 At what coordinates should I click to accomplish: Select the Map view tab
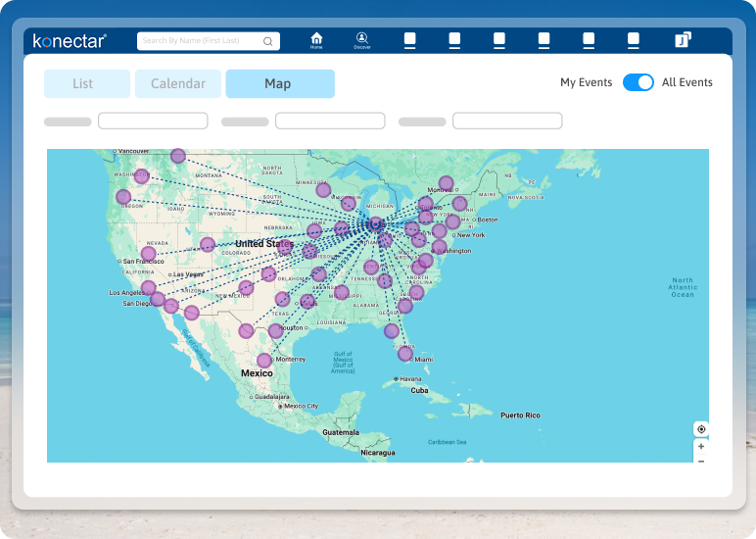click(x=279, y=84)
